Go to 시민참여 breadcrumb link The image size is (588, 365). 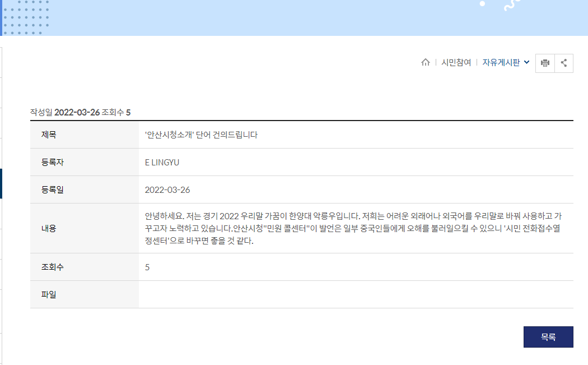[456, 62]
